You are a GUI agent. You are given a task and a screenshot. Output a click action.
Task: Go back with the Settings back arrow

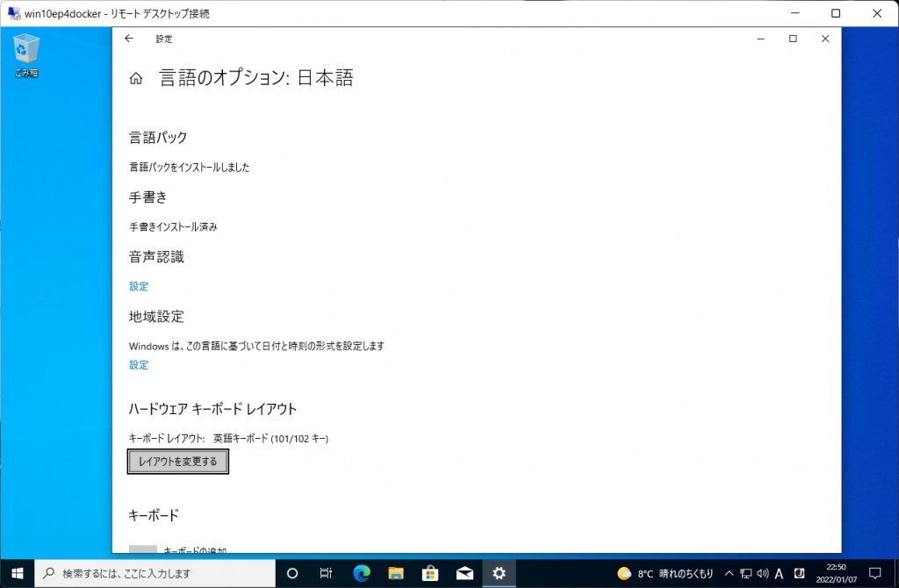click(129, 39)
